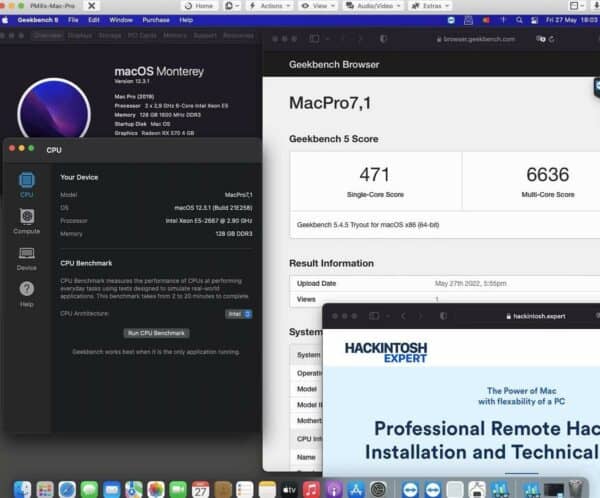Open App Store from the Dock
Screen dimensions: 600x498
pos(356,489)
